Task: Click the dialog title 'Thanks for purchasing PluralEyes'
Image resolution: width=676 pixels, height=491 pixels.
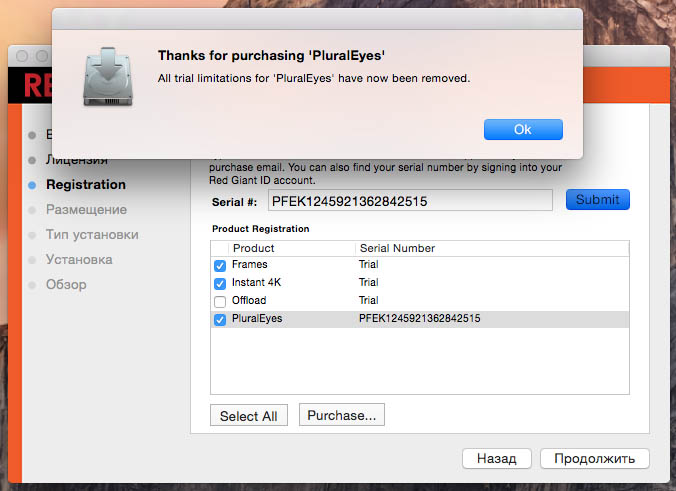Action: (x=271, y=56)
